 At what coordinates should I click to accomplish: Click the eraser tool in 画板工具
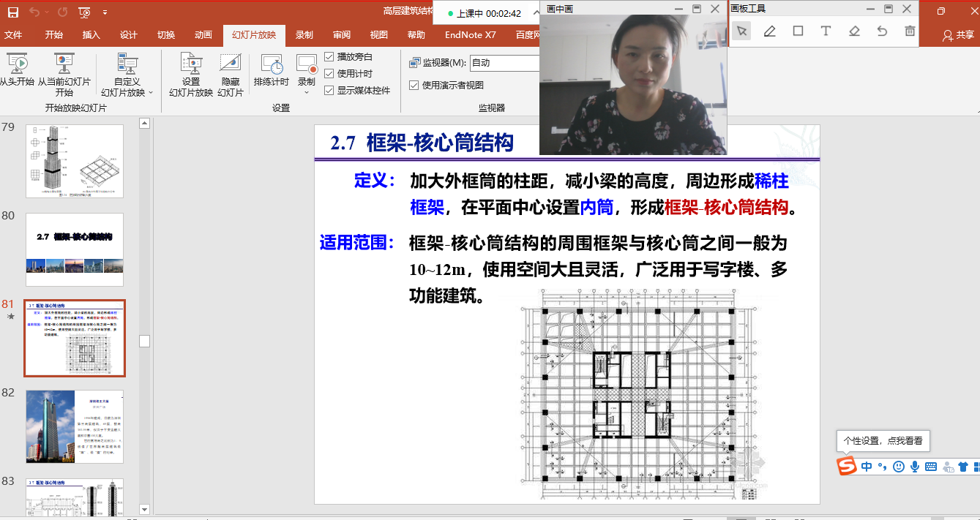853,31
